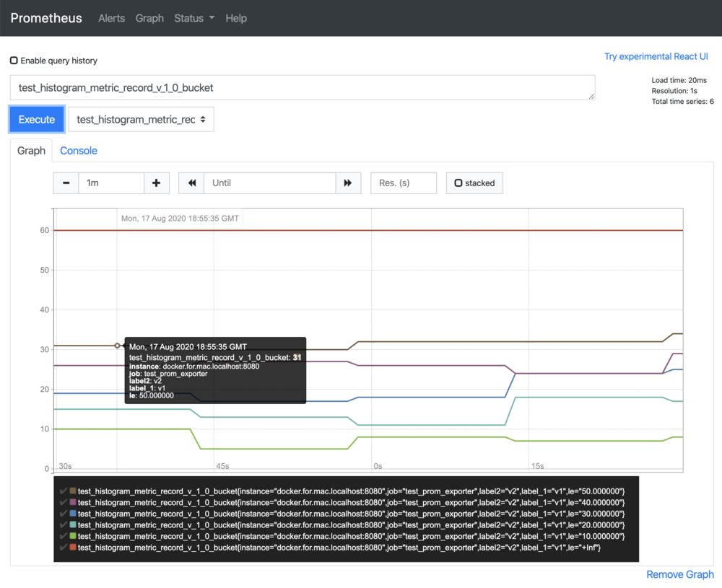Click purple swatch for le="40.000000"
The height and width of the screenshot is (588, 722).
click(73, 502)
